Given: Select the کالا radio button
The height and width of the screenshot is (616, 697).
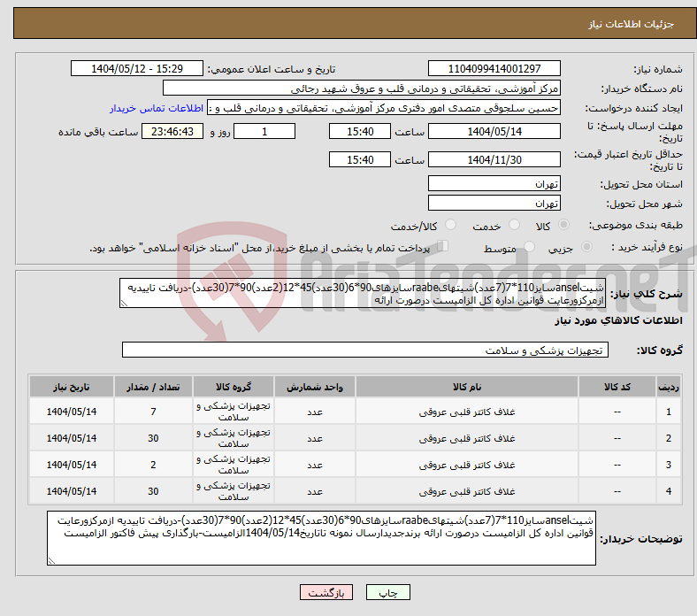Looking at the screenshot, I should (563, 225).
